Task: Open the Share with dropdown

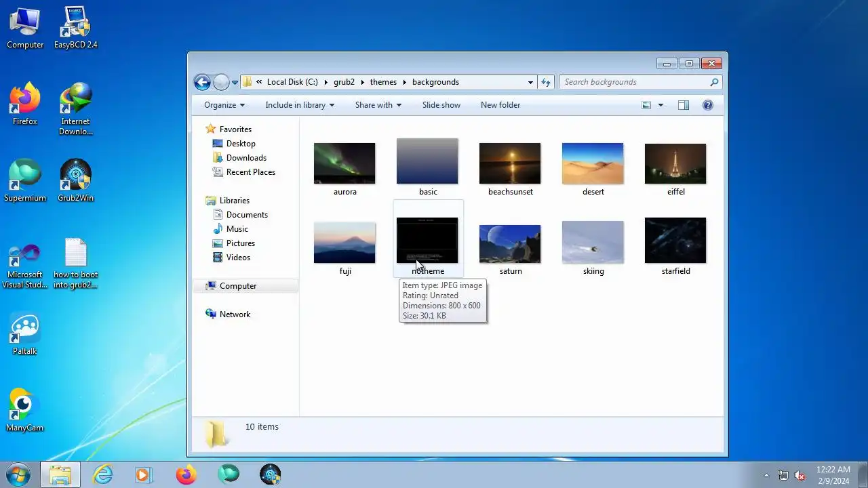Action: [378, 105]
